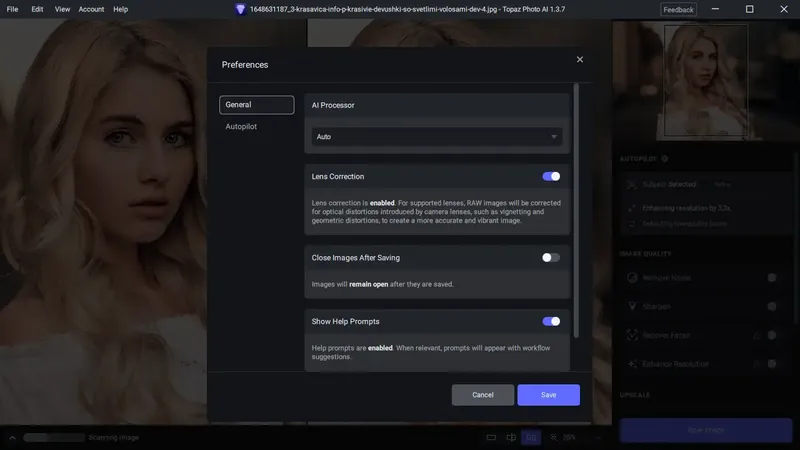Turn off Show Help Prompts switch

551,321
